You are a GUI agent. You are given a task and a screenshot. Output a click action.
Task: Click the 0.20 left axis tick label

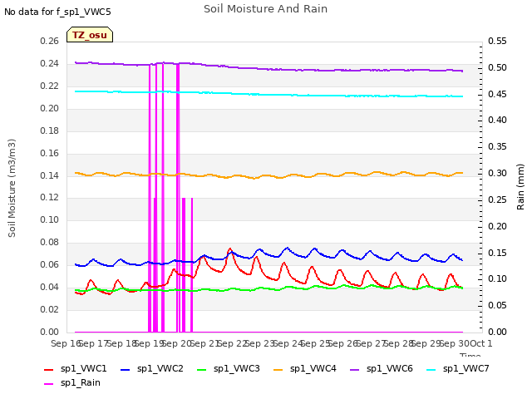click(50, 108)
